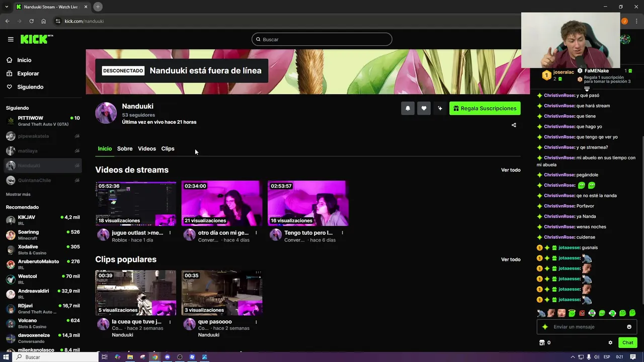Open RDjavi recommended channel
Image resolution: width=644 pixels, height=362 pixels.
tap(43, 309)
